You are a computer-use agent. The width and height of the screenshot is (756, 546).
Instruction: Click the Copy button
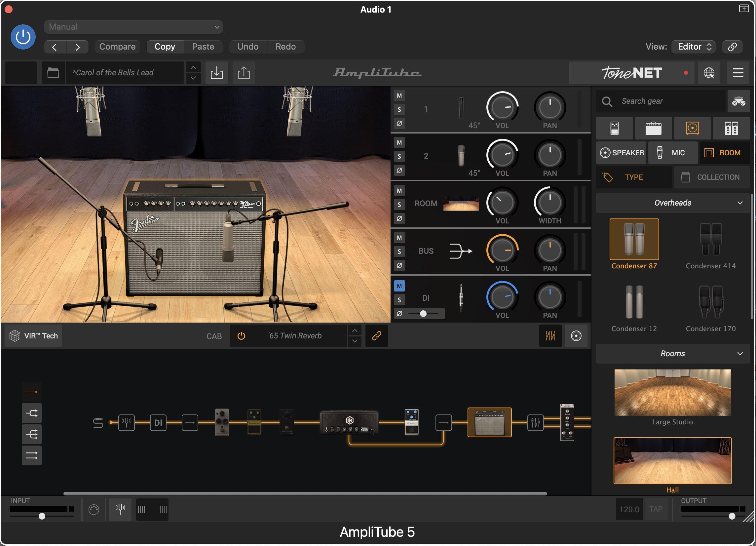[165, 47]
